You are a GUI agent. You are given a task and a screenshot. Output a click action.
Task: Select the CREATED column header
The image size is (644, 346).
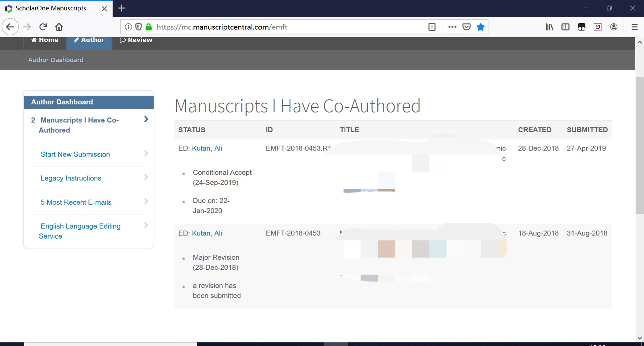(x=535, y=130)
